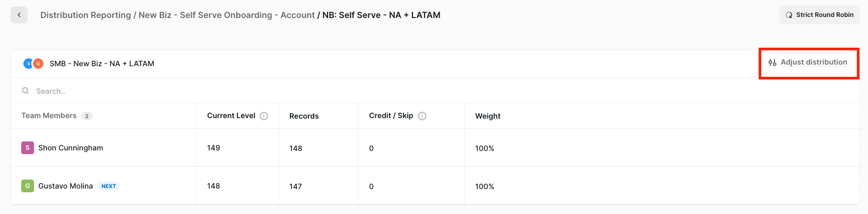
Task: Open the Credit / Skip info icon
Action: [422, 116]
